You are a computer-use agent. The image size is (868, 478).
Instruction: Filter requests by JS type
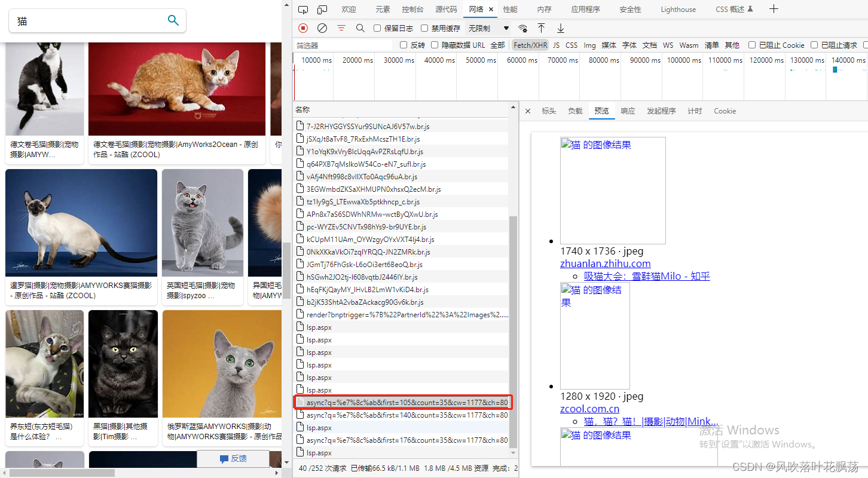557,45
